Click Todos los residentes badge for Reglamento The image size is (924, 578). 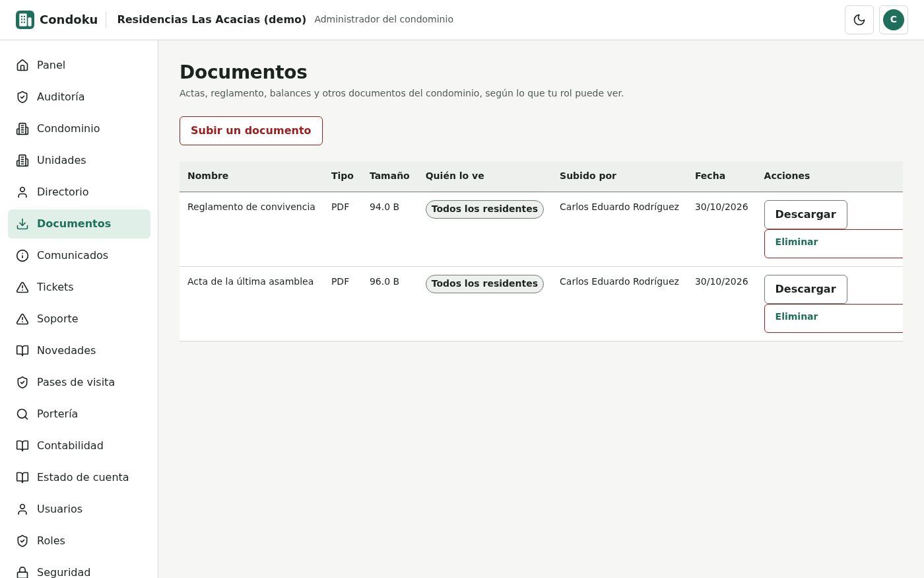click(484, 209)
